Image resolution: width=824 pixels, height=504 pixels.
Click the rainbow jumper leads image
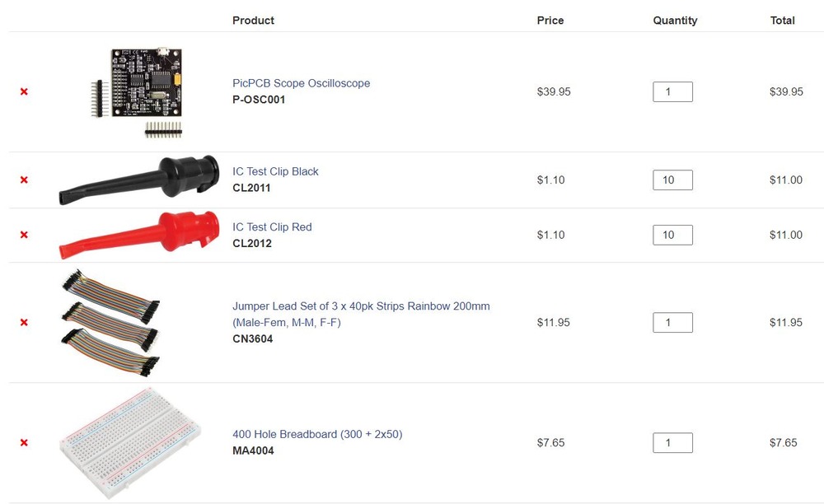(x=111, y=322)
